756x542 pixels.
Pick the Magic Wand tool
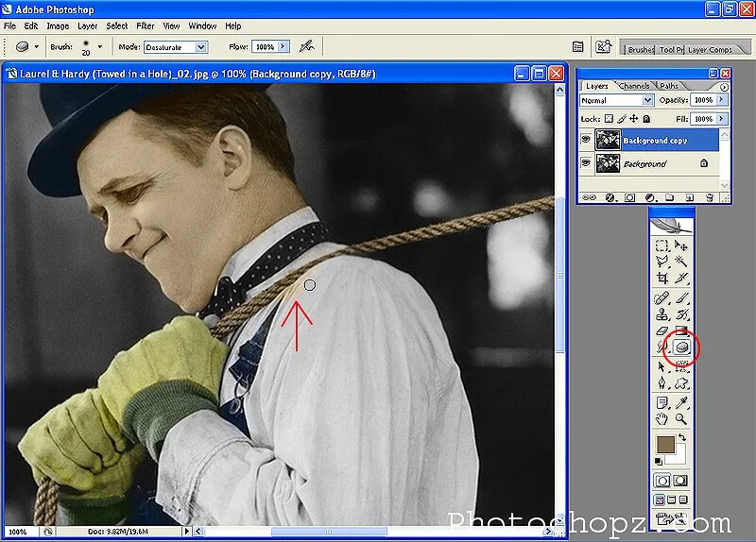click(680, 262)
